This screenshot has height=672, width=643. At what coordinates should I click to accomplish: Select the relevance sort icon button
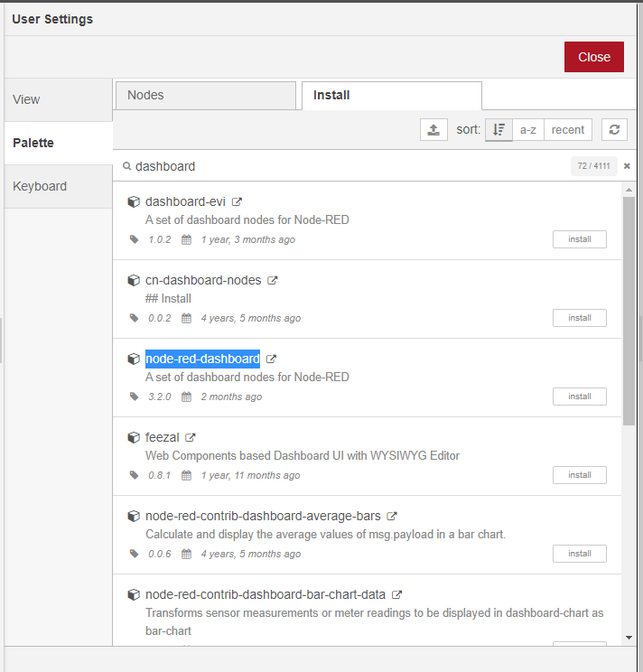(x=499, y=129)
